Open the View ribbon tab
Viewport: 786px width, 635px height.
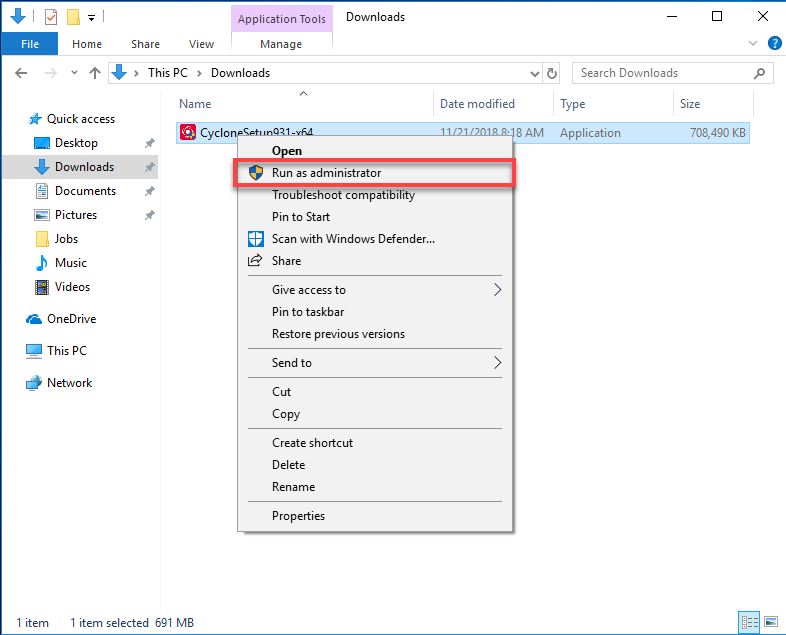tap(201, 44)
